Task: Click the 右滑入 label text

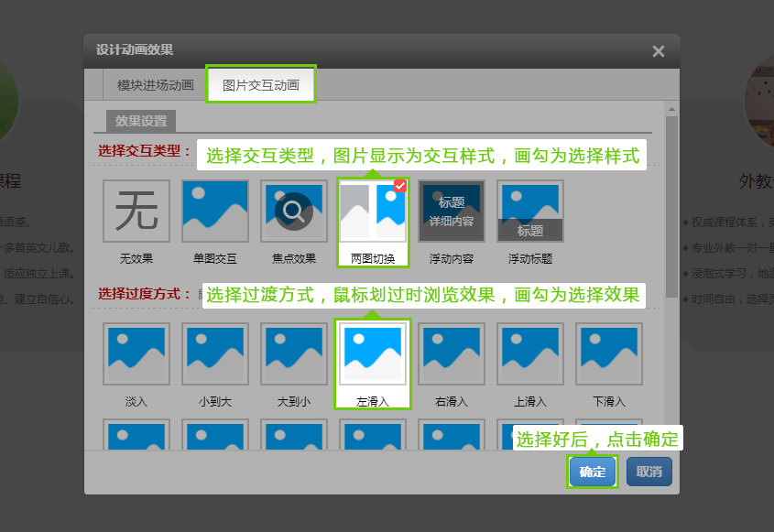Action: pos(452,402)
